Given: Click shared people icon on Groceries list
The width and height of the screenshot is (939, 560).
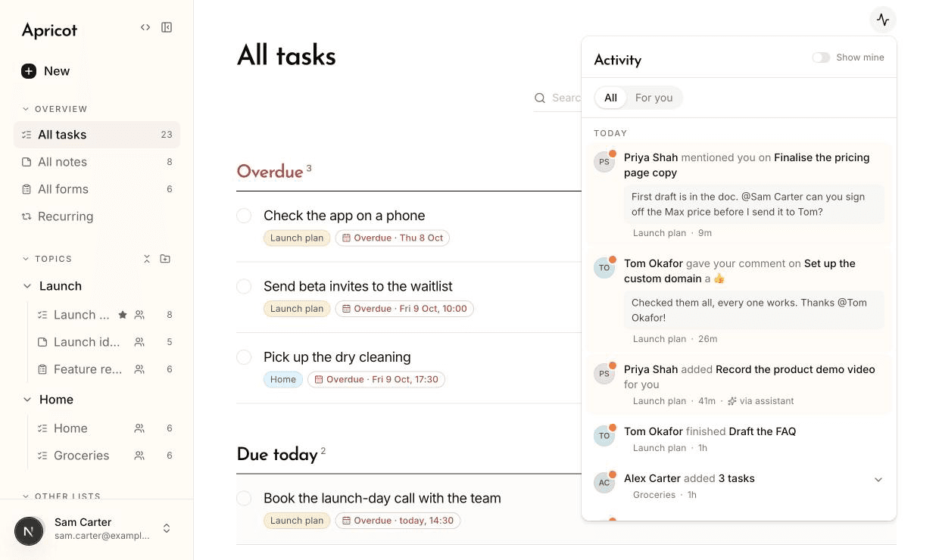Looking at the screenshot, I should pyautogui.click(x=139, y=456).
